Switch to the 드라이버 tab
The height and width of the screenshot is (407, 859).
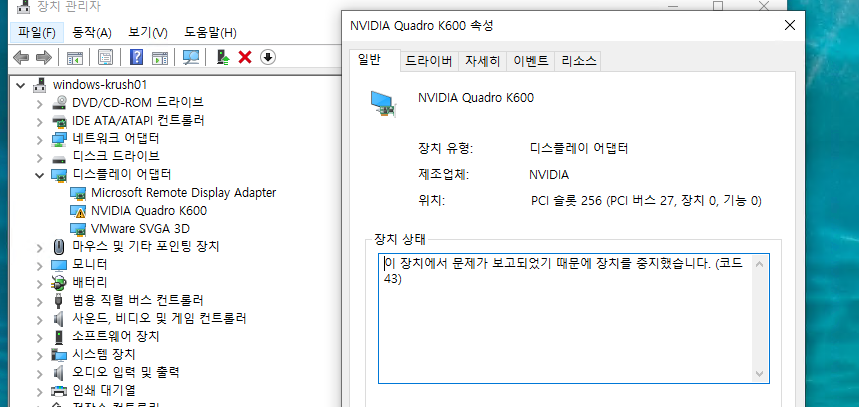[428, 61]
